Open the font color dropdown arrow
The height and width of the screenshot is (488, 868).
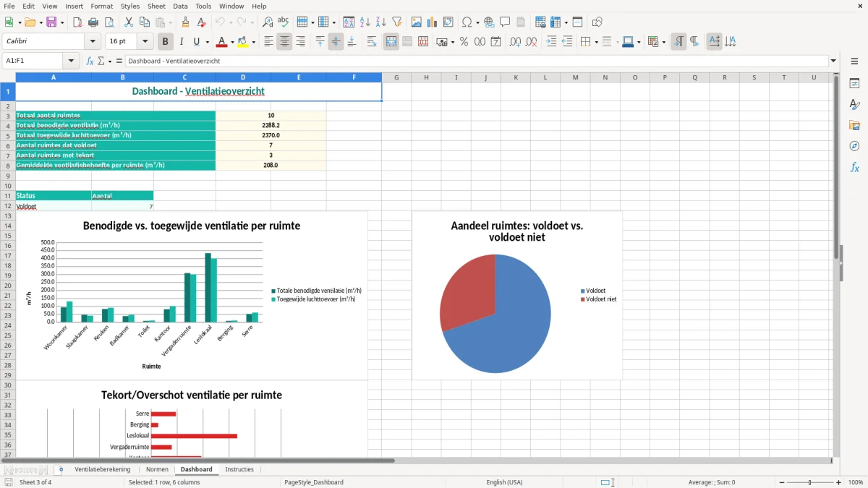231,42
